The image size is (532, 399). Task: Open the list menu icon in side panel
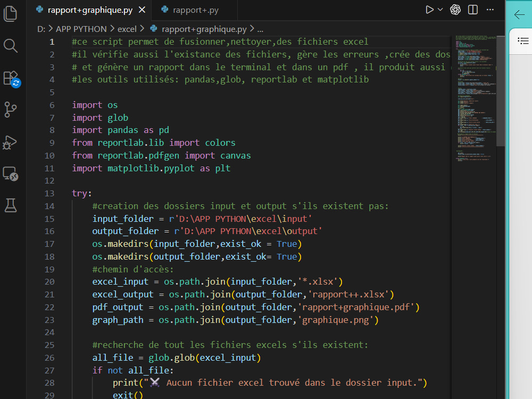pyautogui.click(x=523, y=41)
